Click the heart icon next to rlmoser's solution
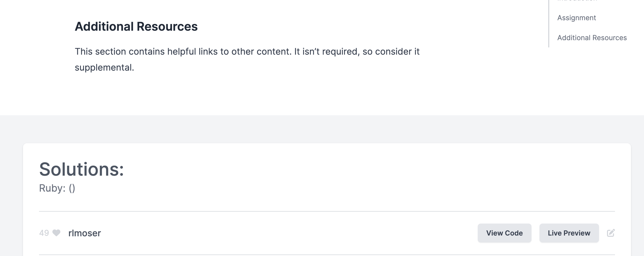Screen dimensions: 644x256 (x=56, y=233)
